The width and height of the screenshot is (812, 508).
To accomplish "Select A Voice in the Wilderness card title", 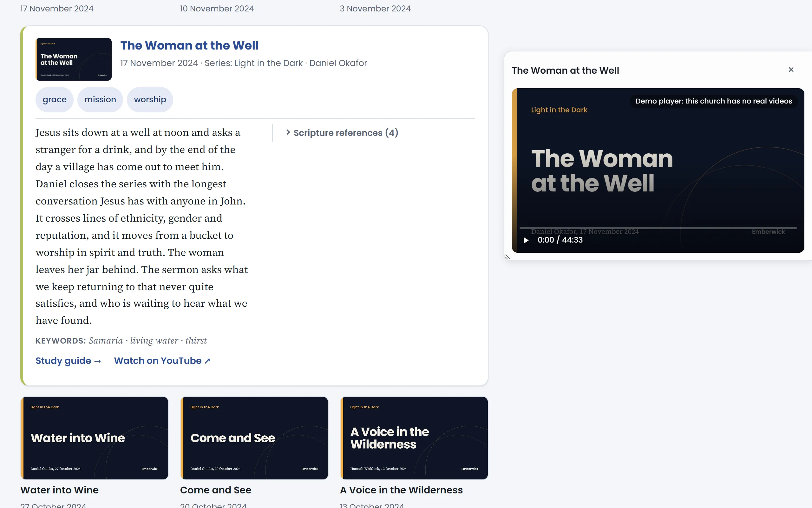I will [x=401, y=490].
